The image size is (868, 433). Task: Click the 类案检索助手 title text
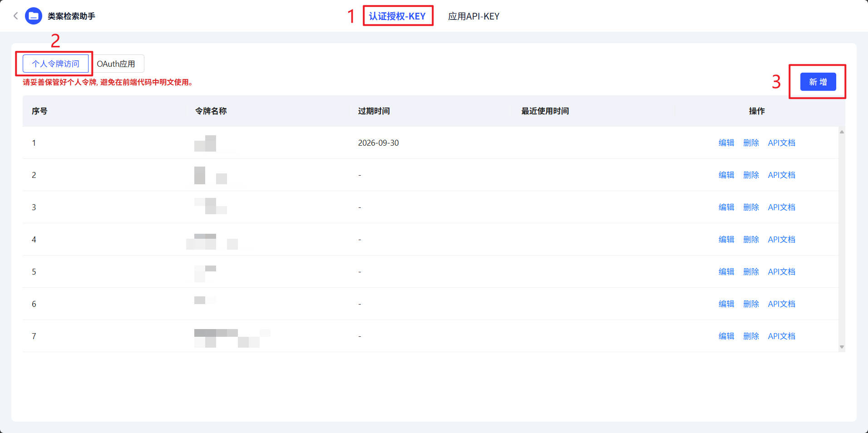[71, 16]
